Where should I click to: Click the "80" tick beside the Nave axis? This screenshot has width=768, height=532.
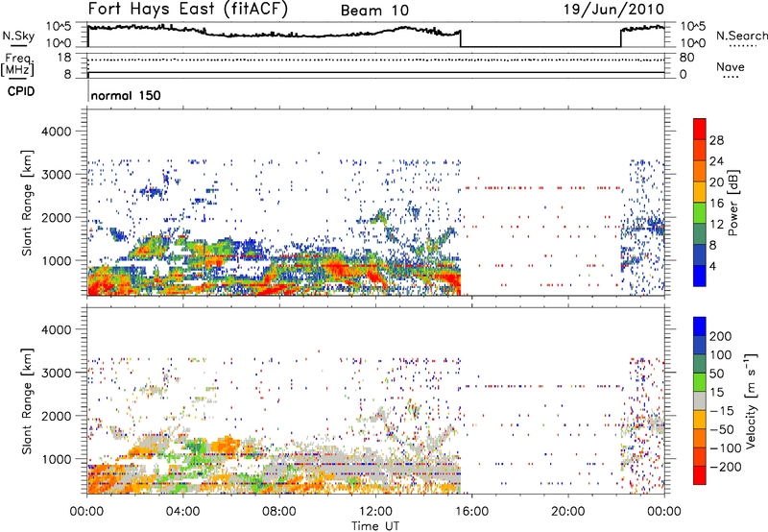click(x=686, y=58)
